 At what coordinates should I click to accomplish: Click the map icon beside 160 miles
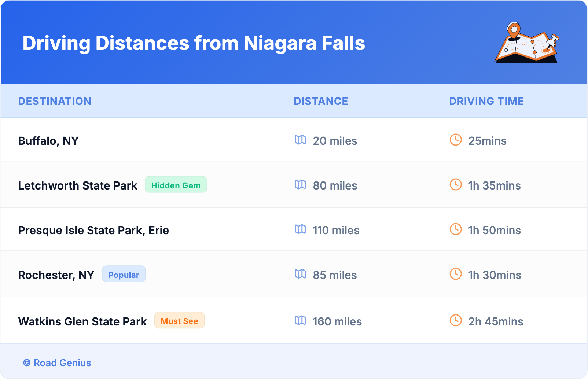click(x=300, y=321)
